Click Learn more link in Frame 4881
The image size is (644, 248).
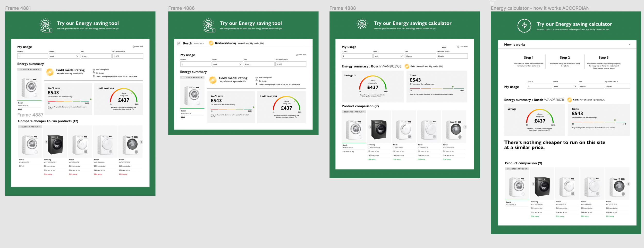click(x=138, y=47)
